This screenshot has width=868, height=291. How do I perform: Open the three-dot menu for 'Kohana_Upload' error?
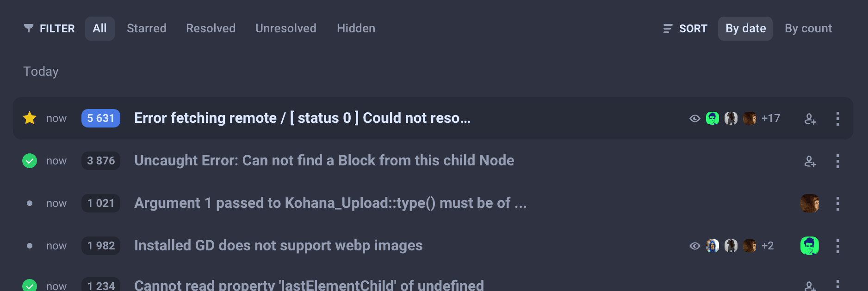click(837, 204)
